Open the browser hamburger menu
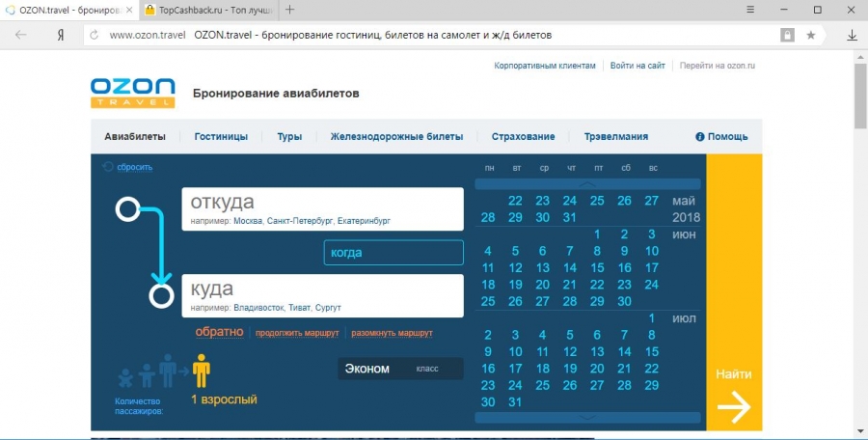The image size is (868, 440). click(750, 10)
